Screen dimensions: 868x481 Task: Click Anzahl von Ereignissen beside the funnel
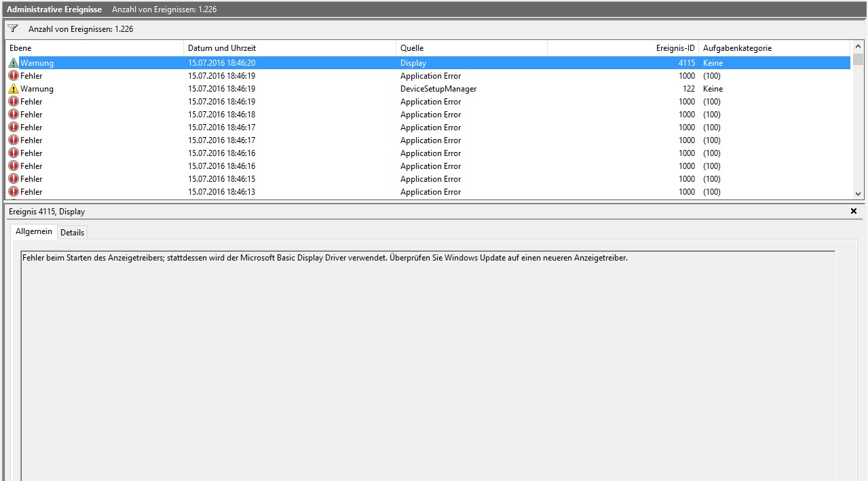tap(81, 29)
